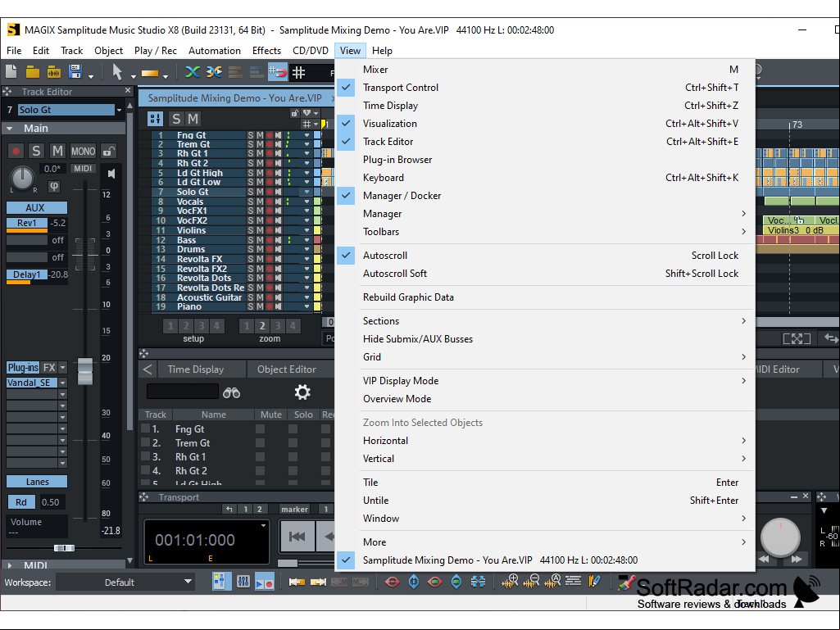Open the Solo Gt track name dropdown

(119, 110)
